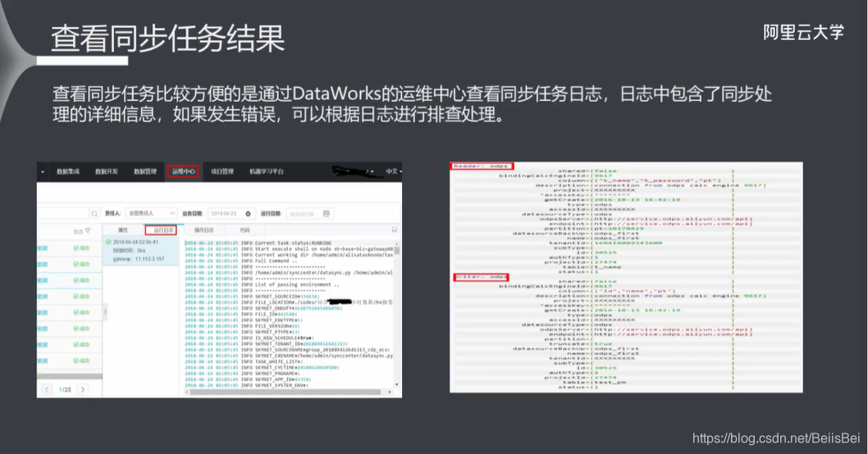
Task: Maximize the log panel with the corner icon
Action: click(395, 229)
